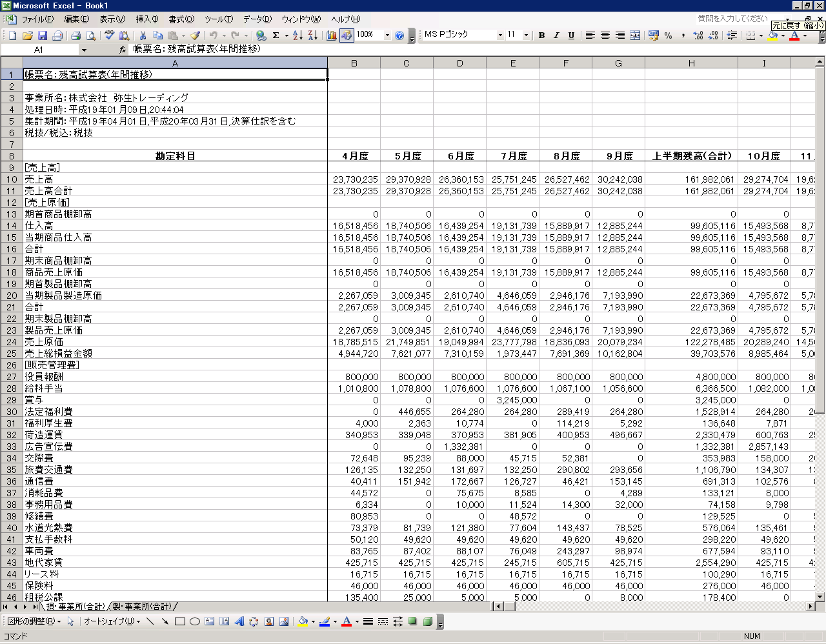Open Print Preview from the toolbar
Viewport: 826px width, 644px height.
point(91,35)
